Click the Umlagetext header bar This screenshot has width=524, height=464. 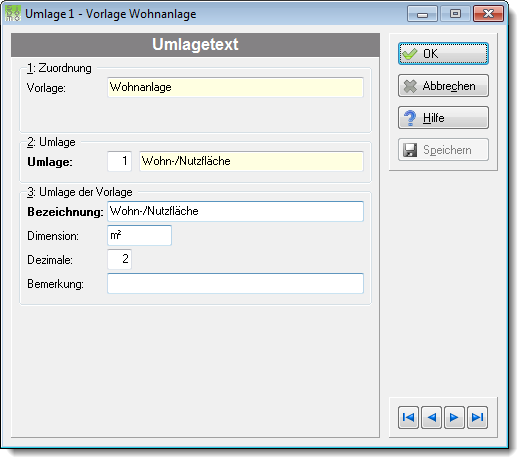[195, 44]
